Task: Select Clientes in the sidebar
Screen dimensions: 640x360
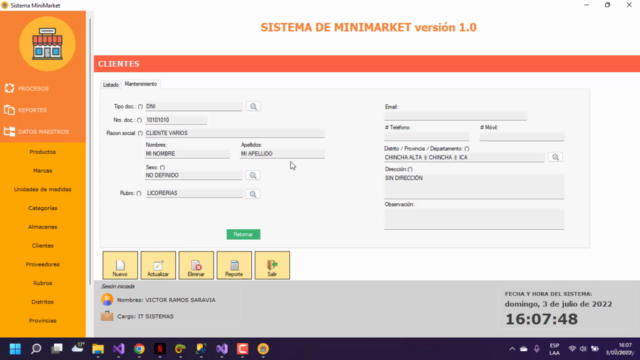Action: click(42, 246)
